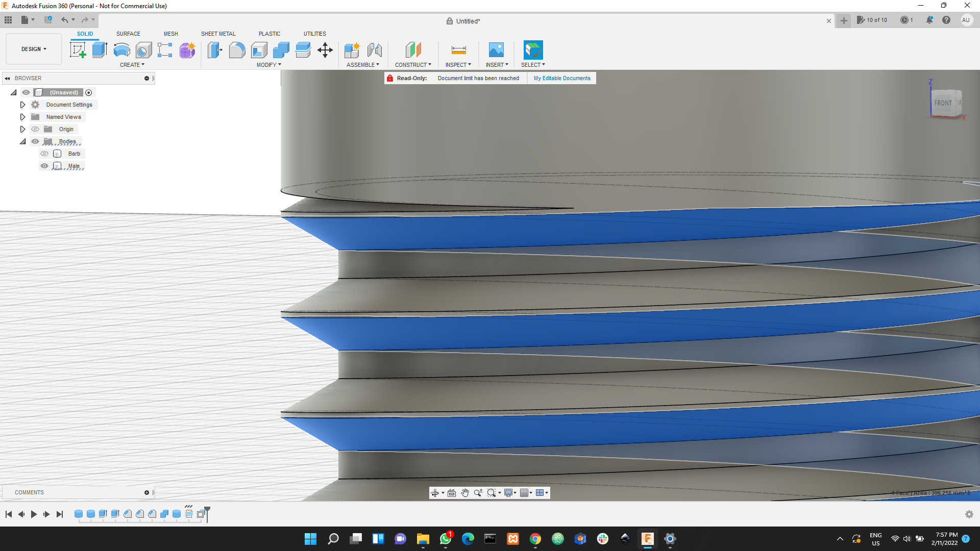Open the Revolve tool
Viewport: 980px width, 551px height.
(121, 49)
